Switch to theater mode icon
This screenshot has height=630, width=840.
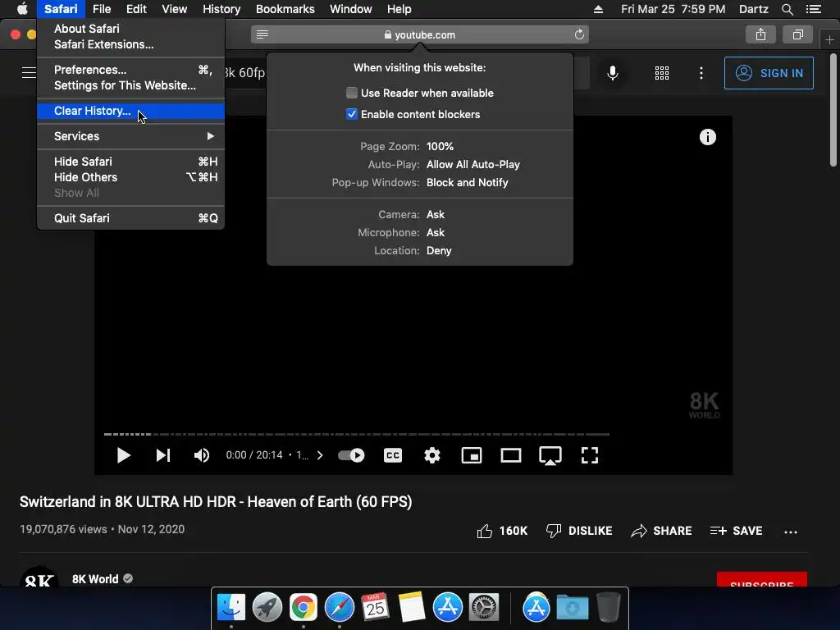pos(510,455)
